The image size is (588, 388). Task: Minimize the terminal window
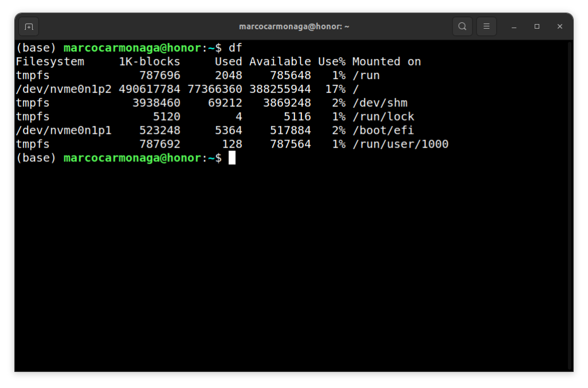514,26
